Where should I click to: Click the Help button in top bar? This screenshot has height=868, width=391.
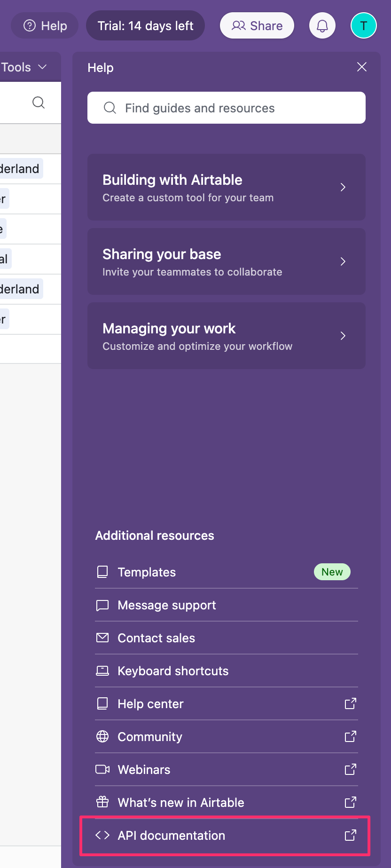point(45,25)
